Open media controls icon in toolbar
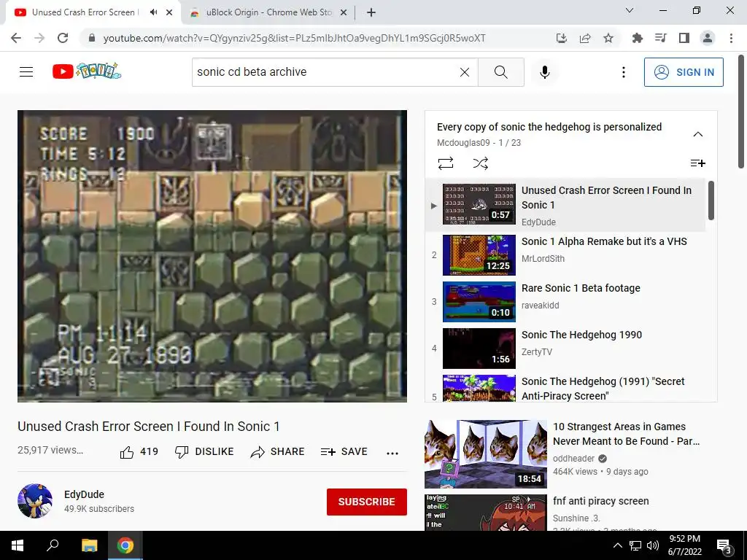This screenshot has width=747, height=560. click(x=660, y=38)
